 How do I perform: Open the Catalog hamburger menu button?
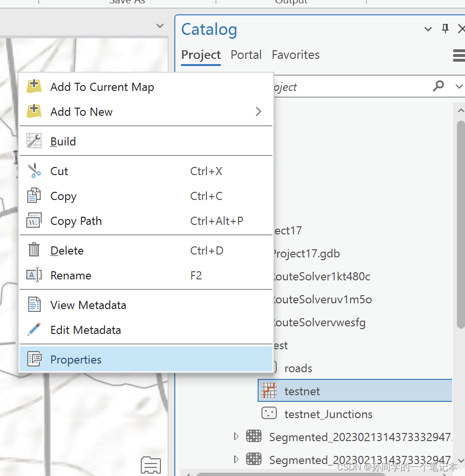(459, 55)
